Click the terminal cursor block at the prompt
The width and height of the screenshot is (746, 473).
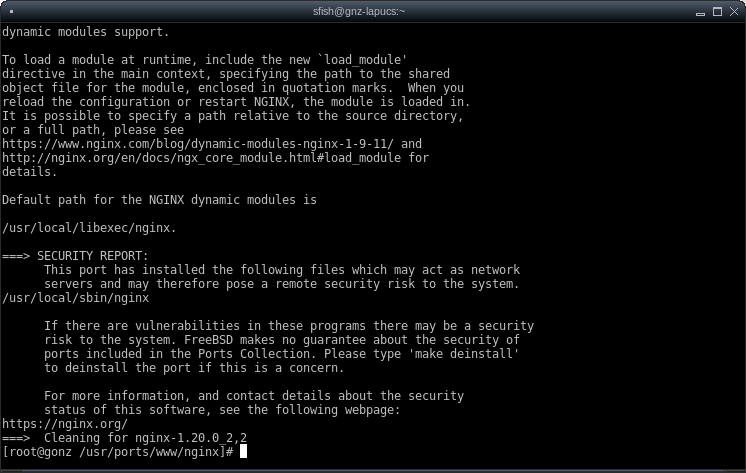point(243,451)
